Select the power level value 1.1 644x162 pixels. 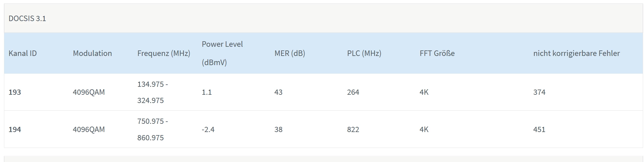coord(207,92)
